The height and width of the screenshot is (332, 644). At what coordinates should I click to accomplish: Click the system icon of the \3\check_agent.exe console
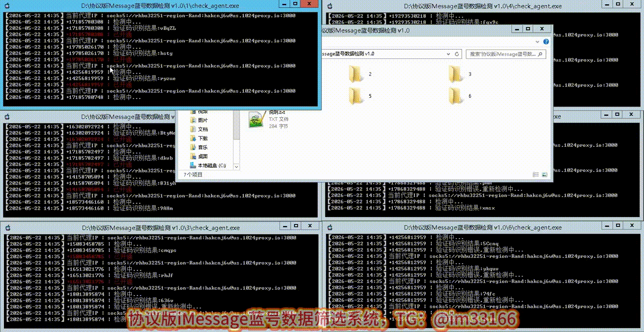[x=7, y=228]
